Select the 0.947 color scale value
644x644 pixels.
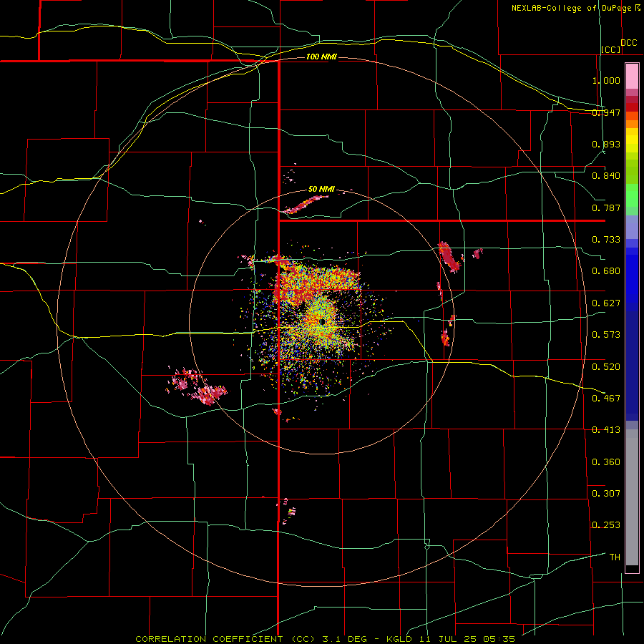click(606, 112)
